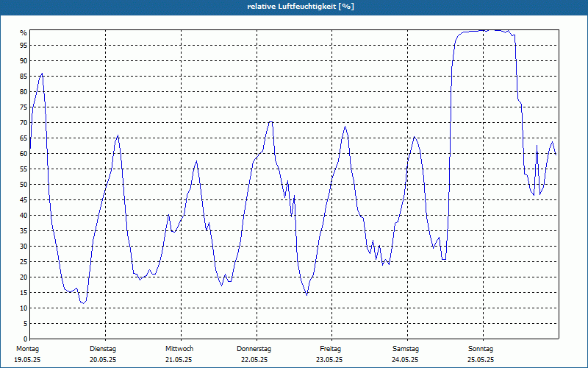Click the y-axis value 70
Screen dimensions: 588x368
click(x=24, y=122)
